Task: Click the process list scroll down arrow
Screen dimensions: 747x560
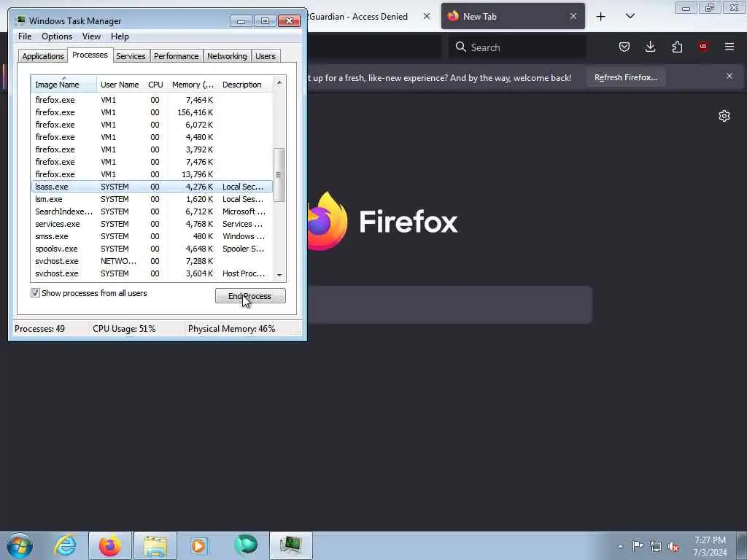Action: 279,275
